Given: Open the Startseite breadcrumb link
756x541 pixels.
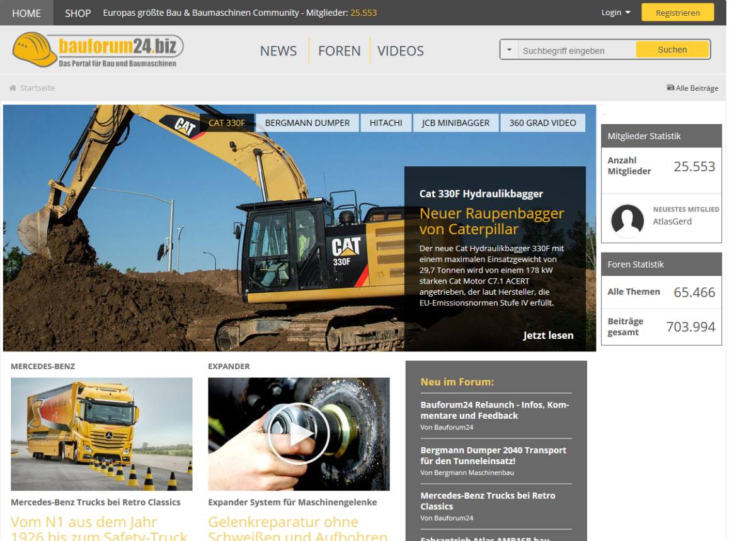Looking at the screenshot, I should click(x=37, y=88).
